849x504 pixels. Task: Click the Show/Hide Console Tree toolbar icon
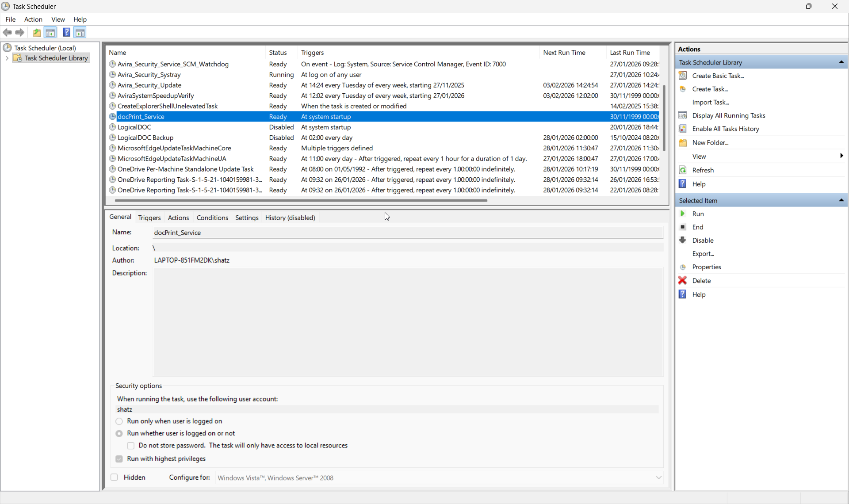(x=50, y=32)
